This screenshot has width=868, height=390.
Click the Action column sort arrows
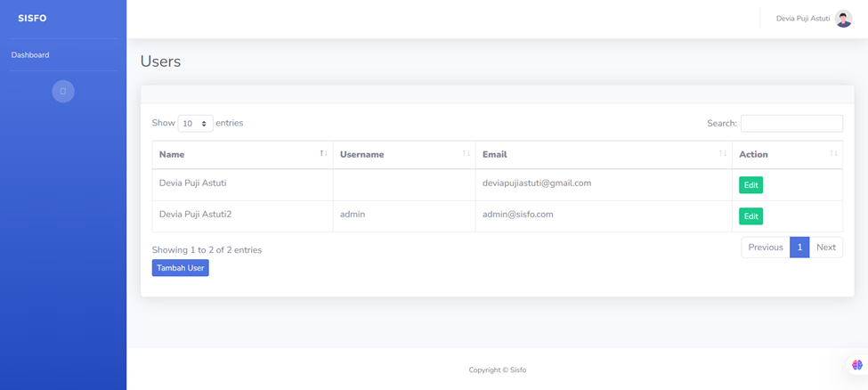point(833,154)
